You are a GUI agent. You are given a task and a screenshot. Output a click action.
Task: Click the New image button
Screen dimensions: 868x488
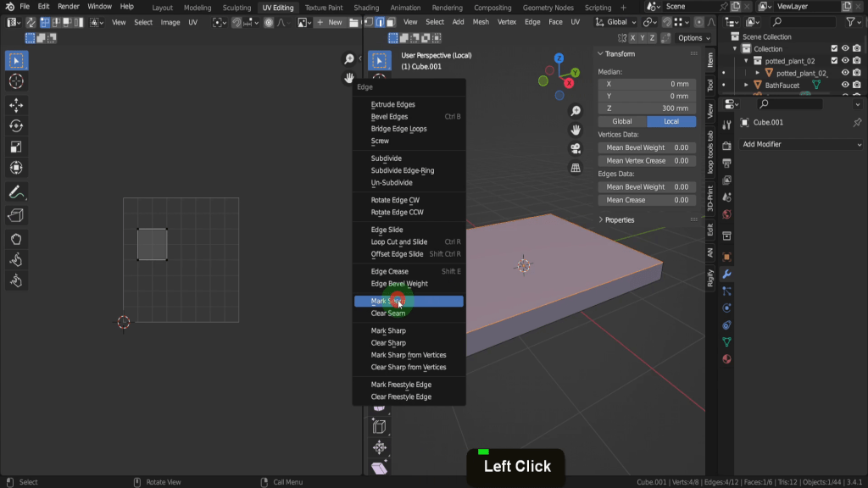(330, 22)
